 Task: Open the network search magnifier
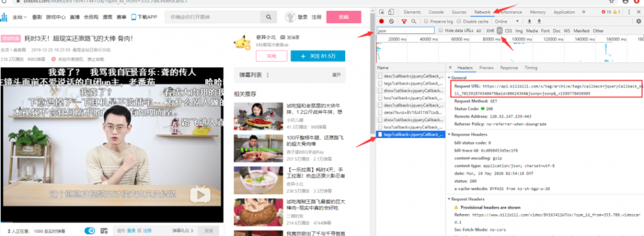coord(414,21)
